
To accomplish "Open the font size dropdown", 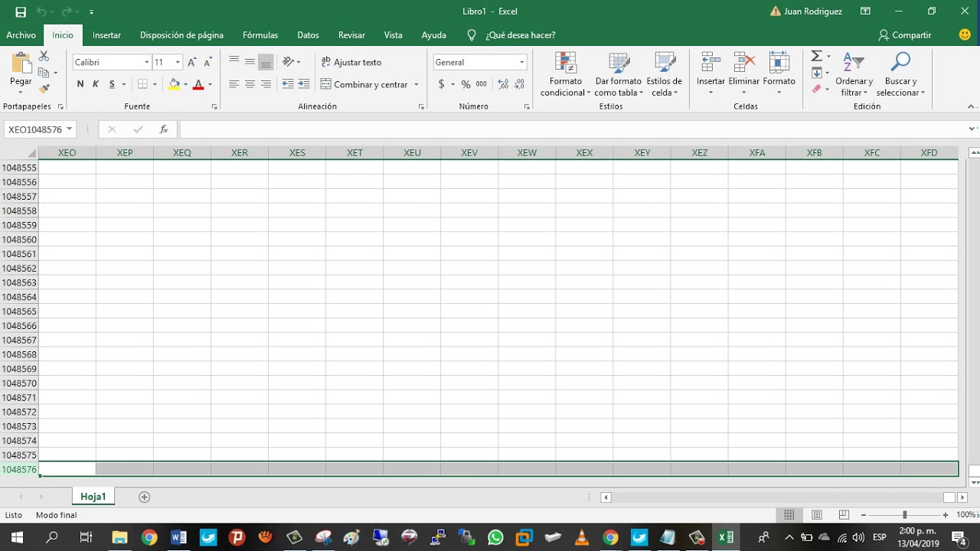I will pos(178,62).
